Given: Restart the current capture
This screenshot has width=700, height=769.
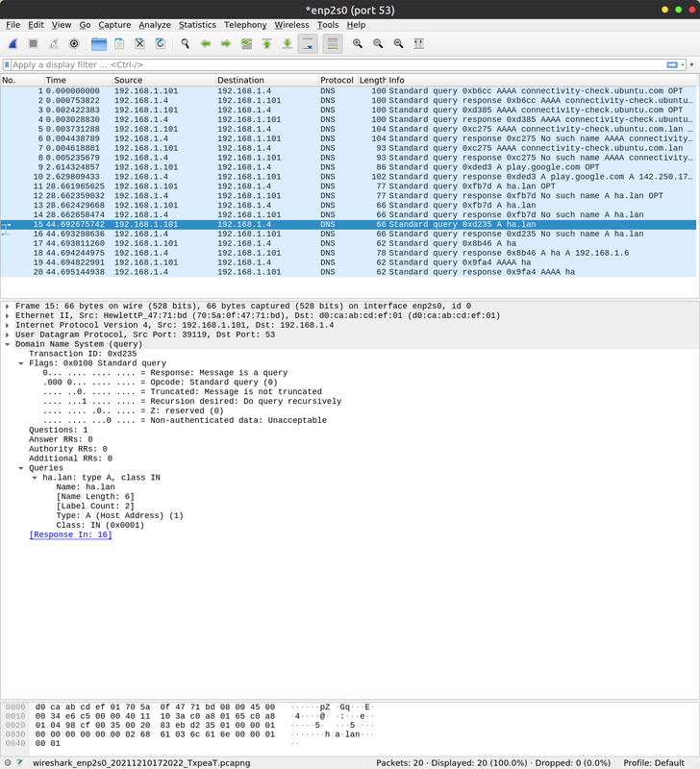Looking at the screenshot, I should (54, 43).
